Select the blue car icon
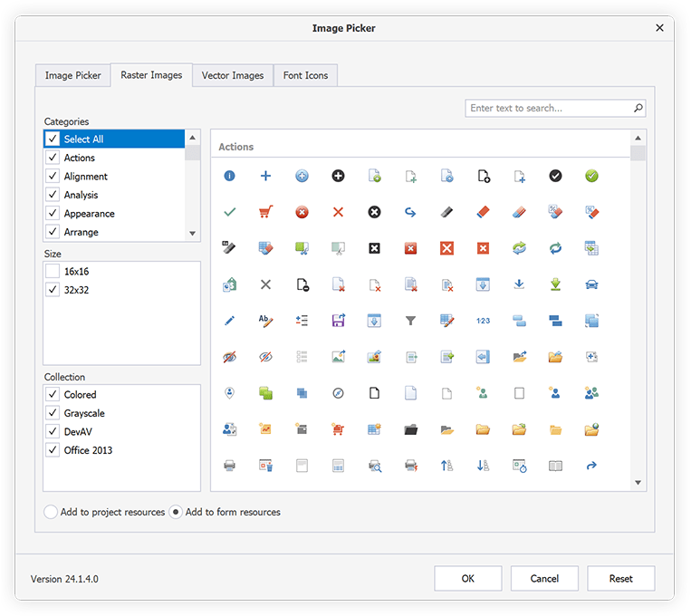Screen dimensions: 691x616 (x=591, y=284)
